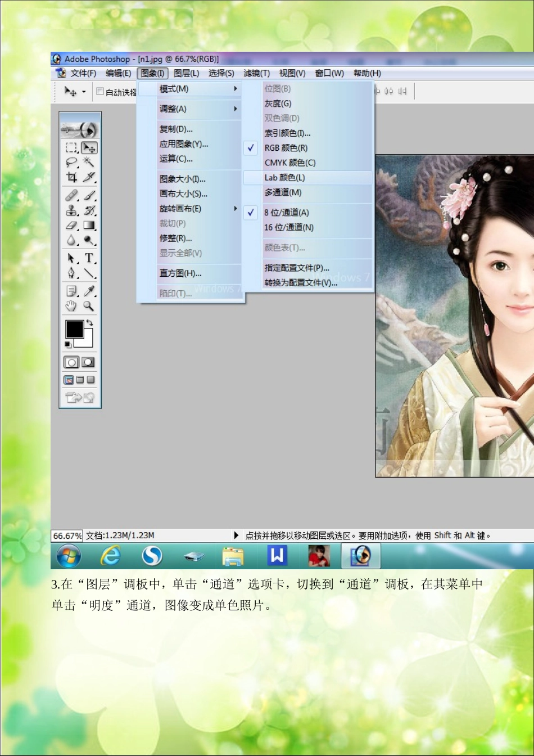
Task: Open the Adobe Online toolbox header image
Action: click(80, 130)
